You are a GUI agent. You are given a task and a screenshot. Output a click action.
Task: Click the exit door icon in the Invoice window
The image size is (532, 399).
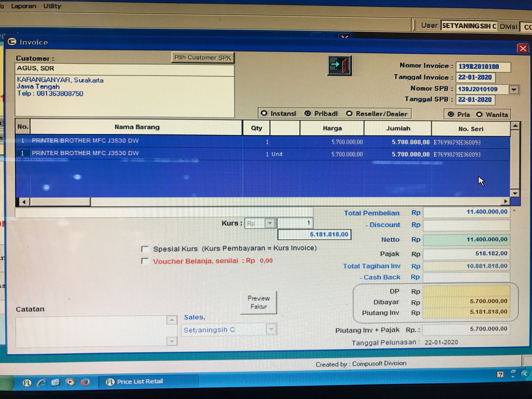pos(340,65)
